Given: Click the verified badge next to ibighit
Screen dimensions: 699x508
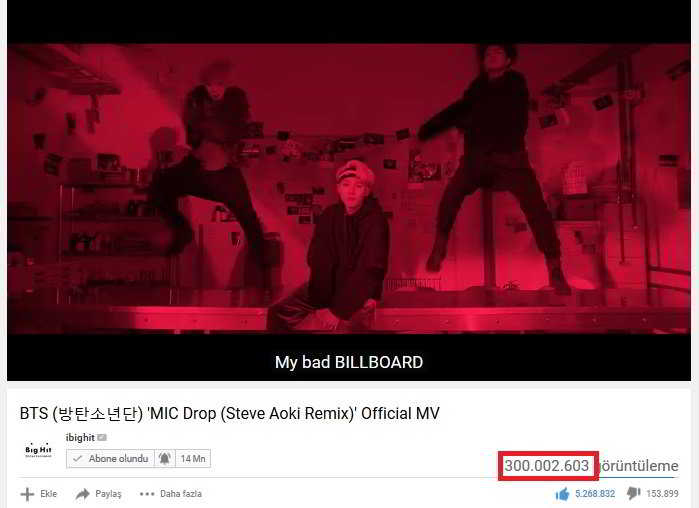Looking at the screenshot, I should pyautogui.click(x=102, y=438).
